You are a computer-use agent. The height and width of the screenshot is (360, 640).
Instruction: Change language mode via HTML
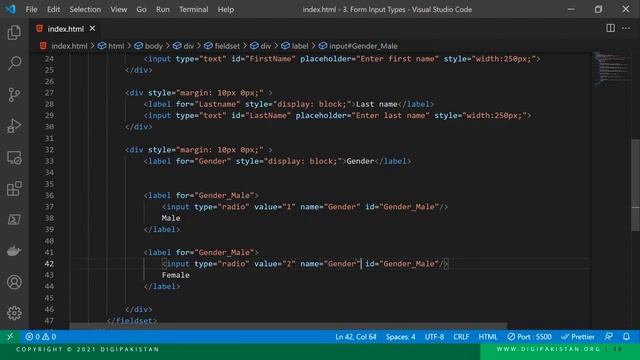[488, 337]
